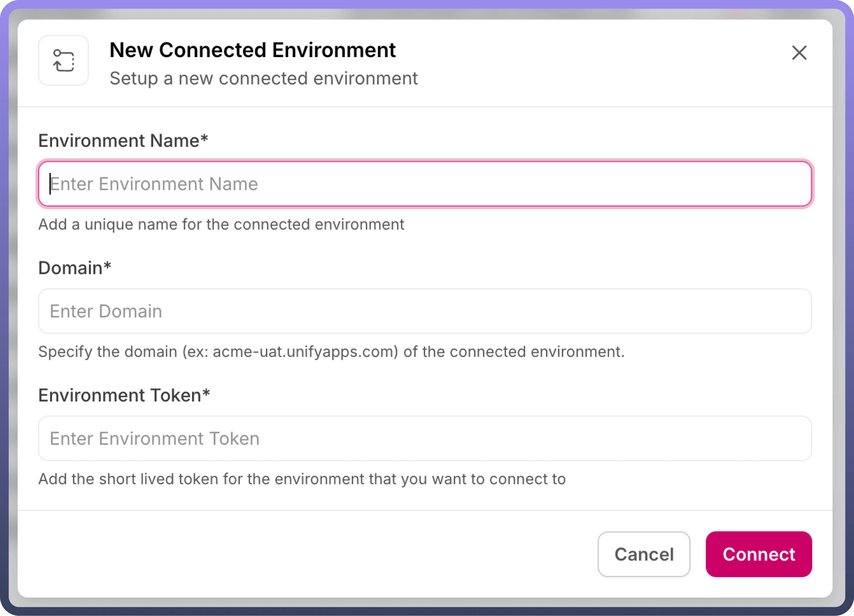Click the connected environment icon in header

63,60
